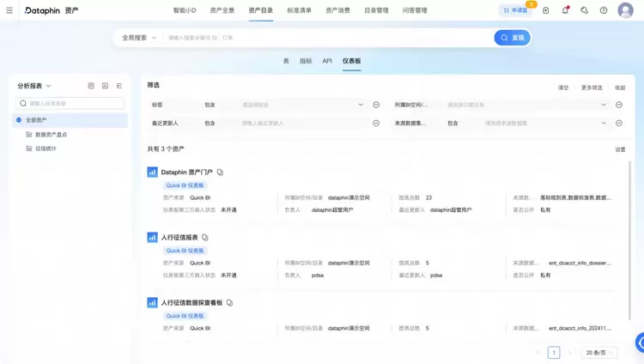Viewport: 644px width, 364px height.
Task: Open the hamburger menu beside the Dataphin logo
Action: point(9,10)
